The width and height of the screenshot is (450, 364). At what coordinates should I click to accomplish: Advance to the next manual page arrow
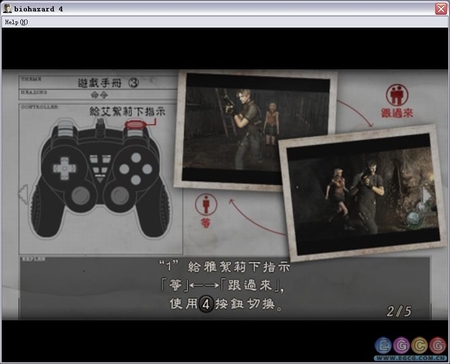click(427, 196)
